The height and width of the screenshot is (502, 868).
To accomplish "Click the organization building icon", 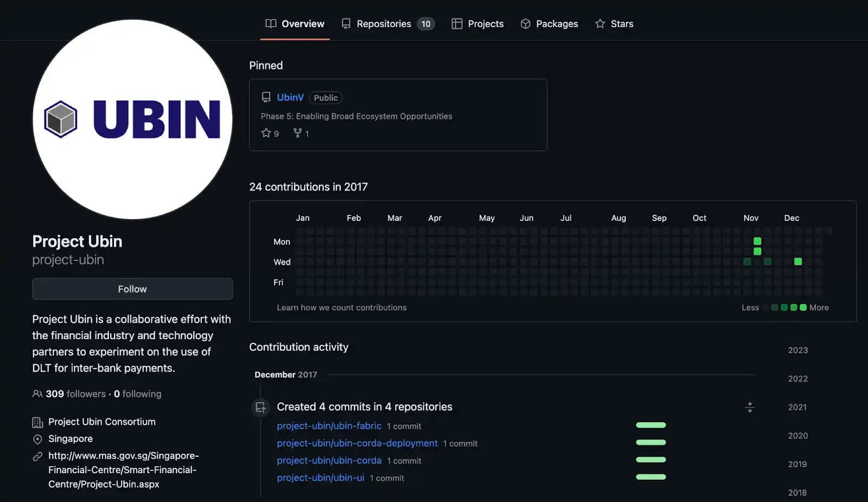I will (x=37, y=422).
